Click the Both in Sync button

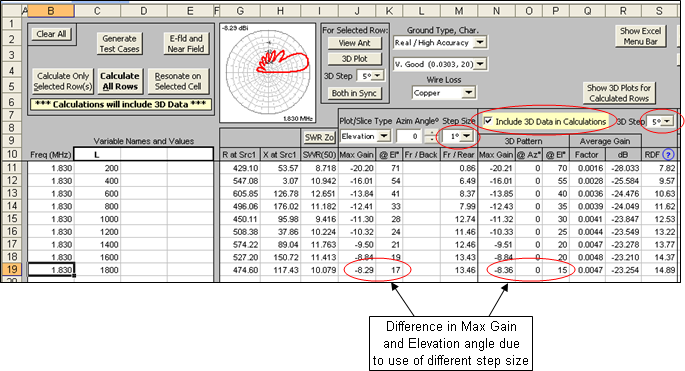(354, 93)
